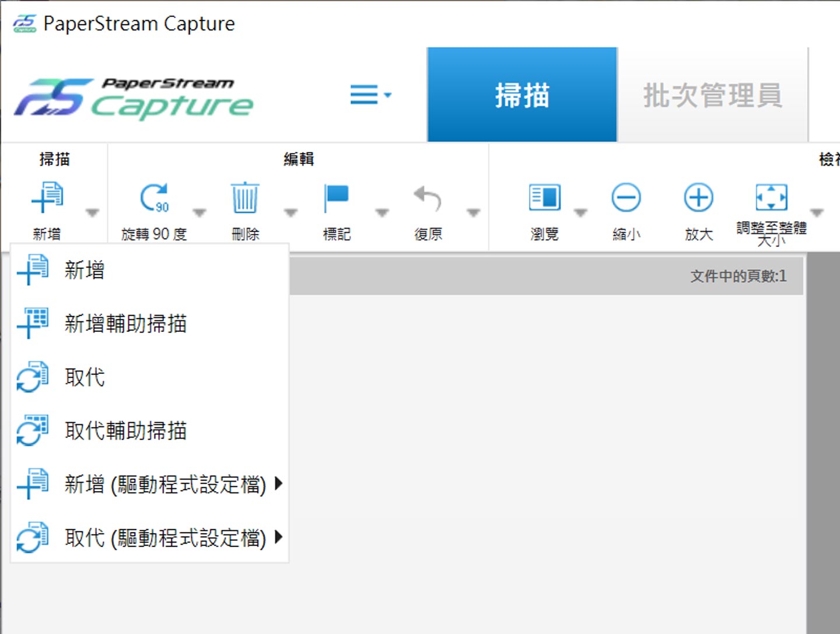Choose 取代 from the dropdown menu
This screenshot has height=634, width=840.
click(150, 377)
